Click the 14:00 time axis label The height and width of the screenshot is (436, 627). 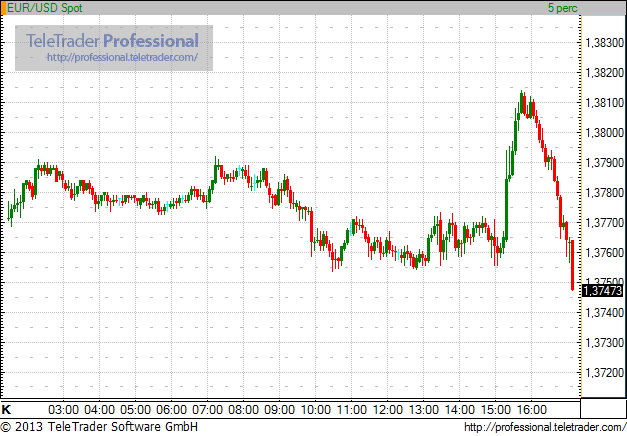tap(459, 410)
